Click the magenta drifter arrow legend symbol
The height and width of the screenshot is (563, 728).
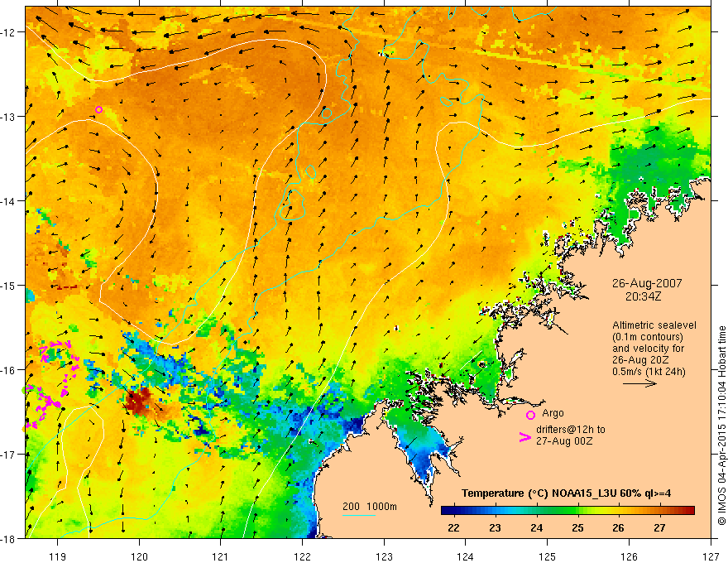click(524, 437)
